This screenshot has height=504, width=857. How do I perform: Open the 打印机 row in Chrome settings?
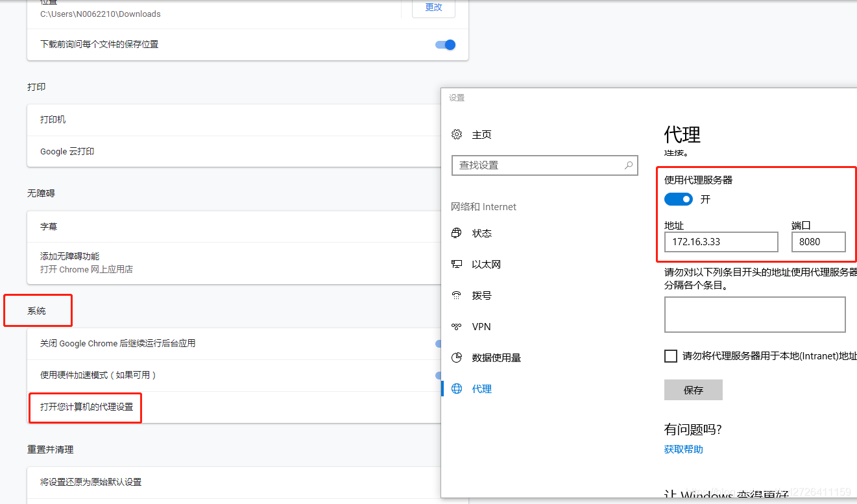(234, 120)
